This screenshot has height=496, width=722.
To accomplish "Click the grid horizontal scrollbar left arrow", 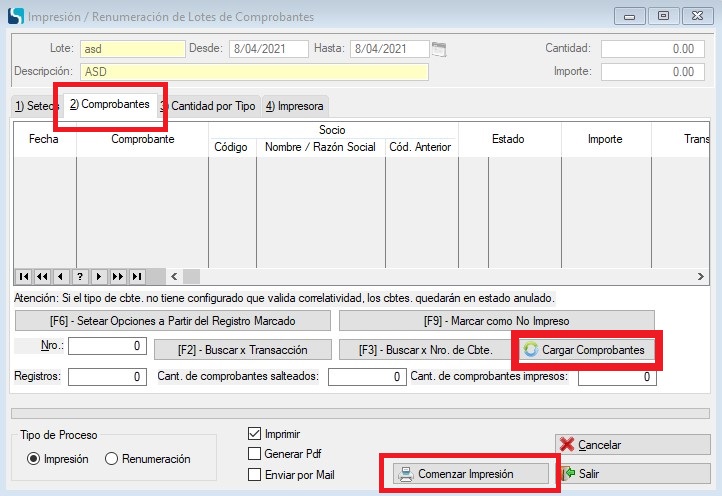I will pyautogui.click(x=175, y=276).
